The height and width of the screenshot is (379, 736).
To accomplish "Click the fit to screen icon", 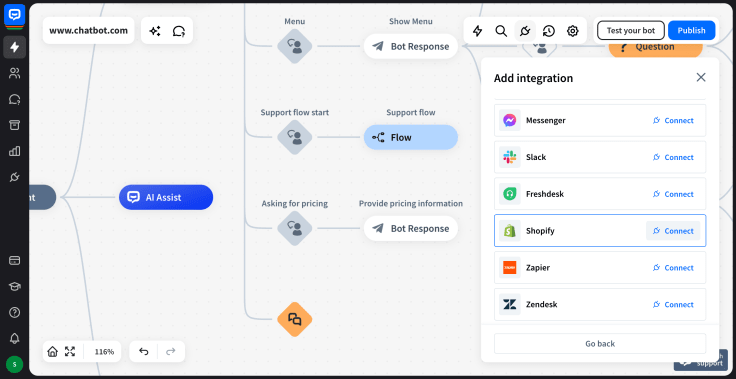I will pos(70,351).
